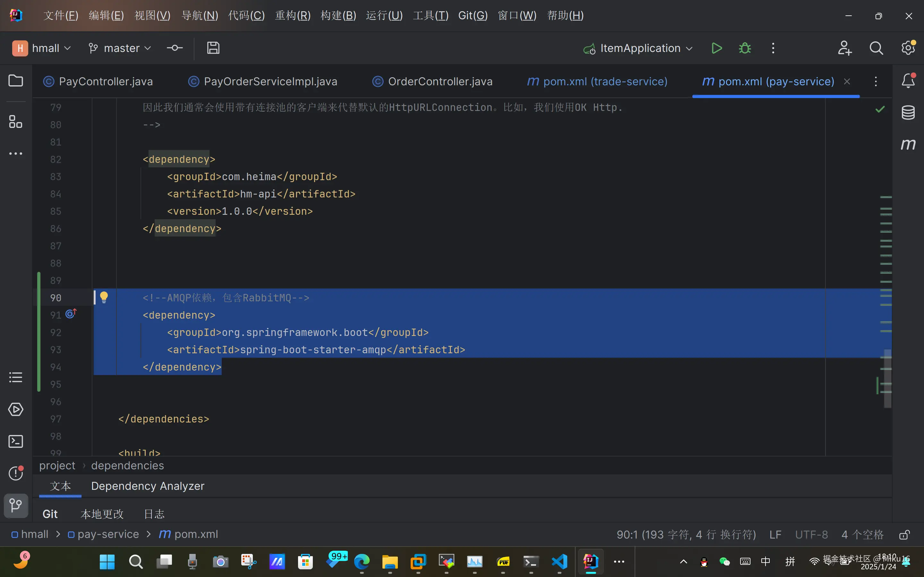Viewport: 924px width, 577px height.
Task: Save all files with the disk icon
Action: tap(213, 48)
